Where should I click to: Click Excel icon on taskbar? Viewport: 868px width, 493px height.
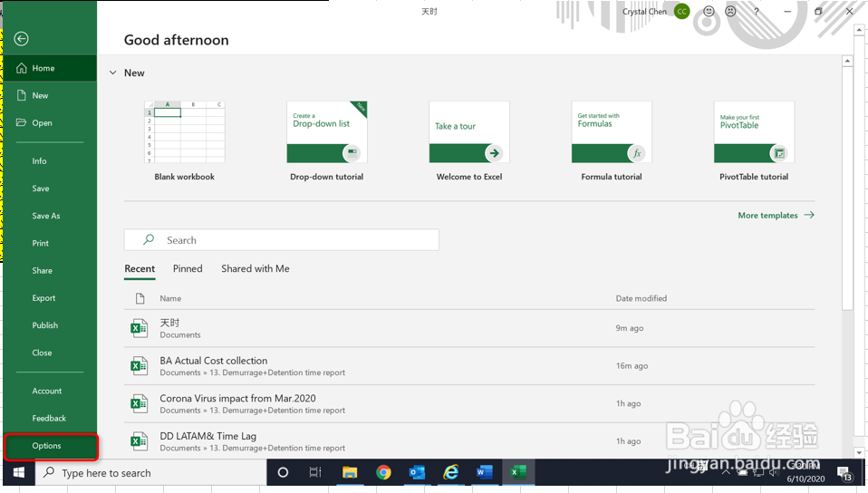point(518,472)
